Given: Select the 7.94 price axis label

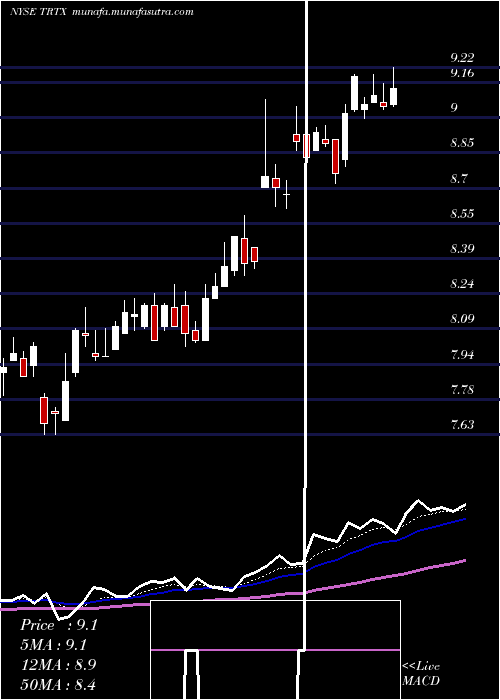Looking at the screenshot, I should (462, 355).
